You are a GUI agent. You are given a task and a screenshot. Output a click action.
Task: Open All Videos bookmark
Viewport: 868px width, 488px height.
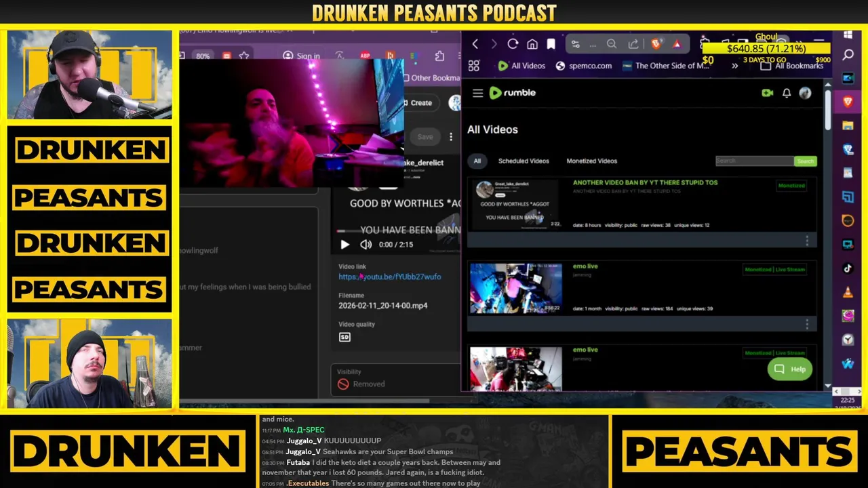pyautogui.click(x=521, y=66)
